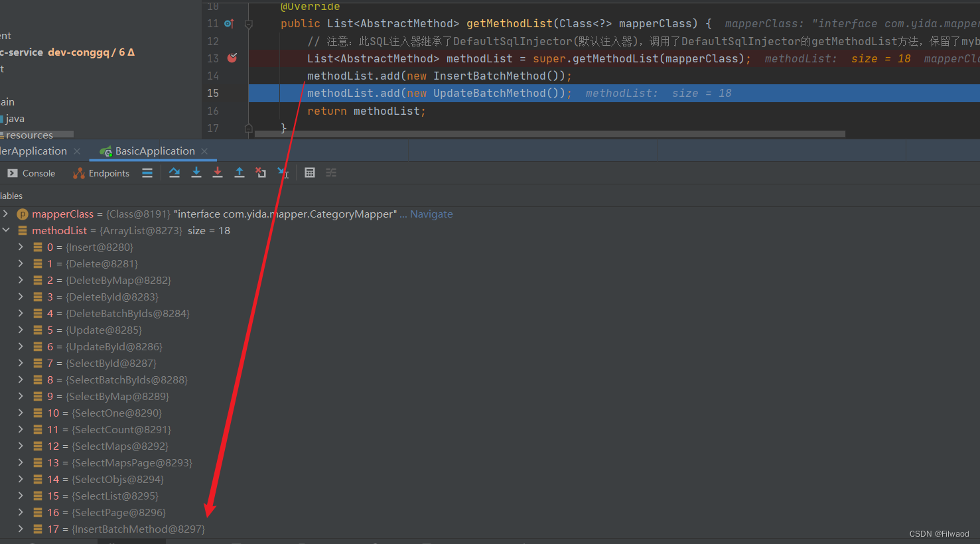
Task: Expand element 0 Insert@8280
Action: [x=21, y=247]
